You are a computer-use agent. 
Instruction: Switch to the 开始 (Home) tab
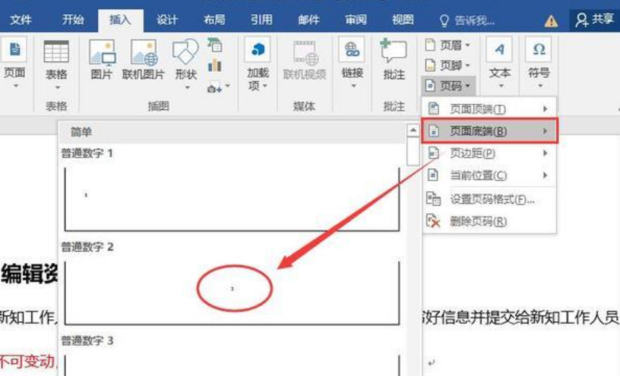coord(73,20)
